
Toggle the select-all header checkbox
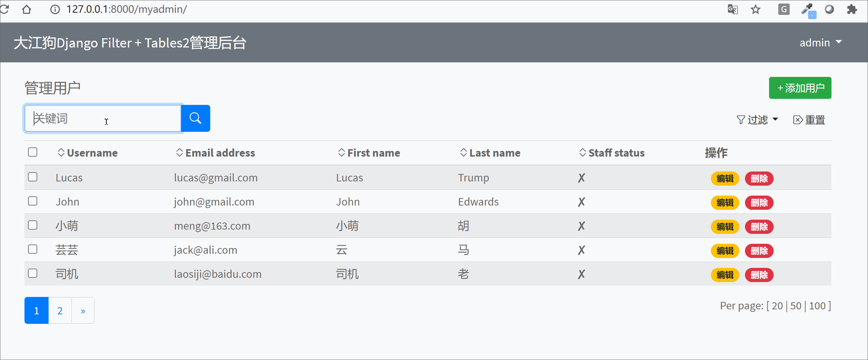(x=33, y=152)
